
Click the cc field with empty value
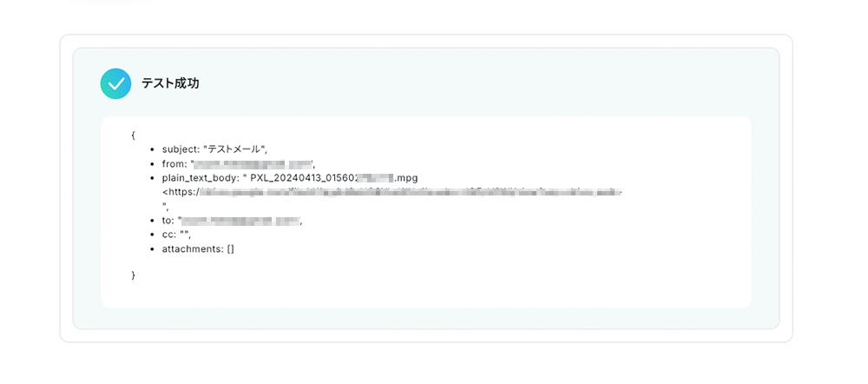176,235
